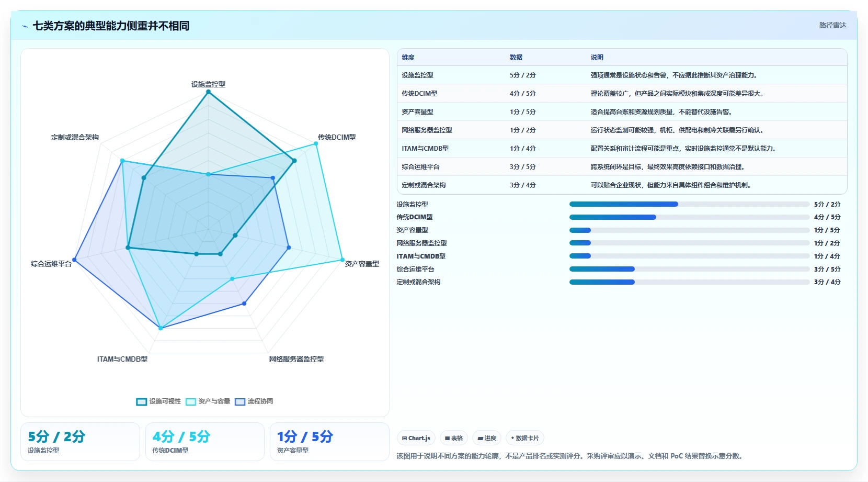Click the 传统DCIM型 progress bar

(689, 217)
